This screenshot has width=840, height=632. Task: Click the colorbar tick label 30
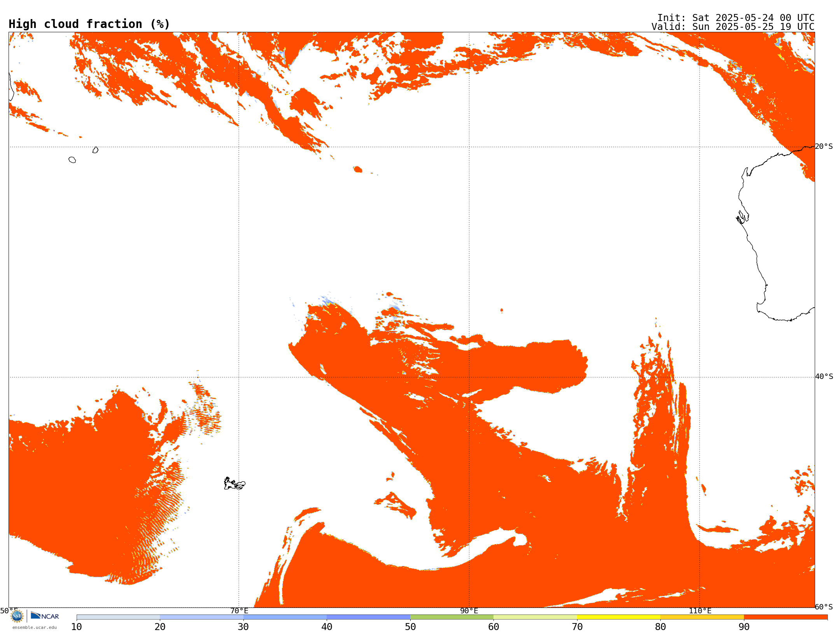click(x=243, y=627)
